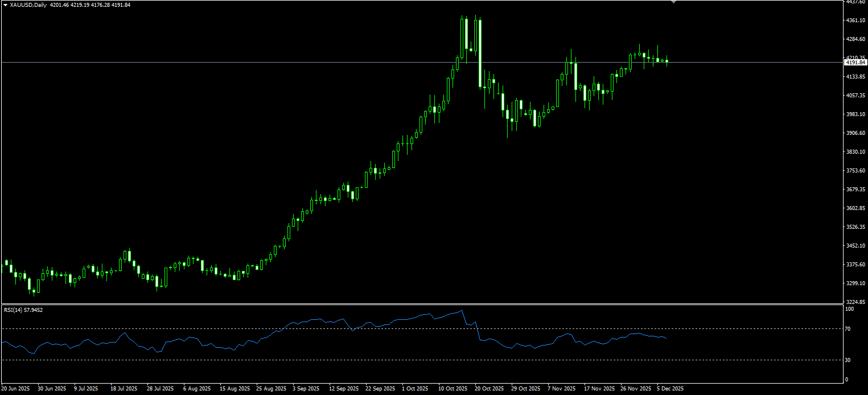868x395 pixels.
Task: Click the triangle before XAUUSD,Daily
Action: (x=5, y=5)
